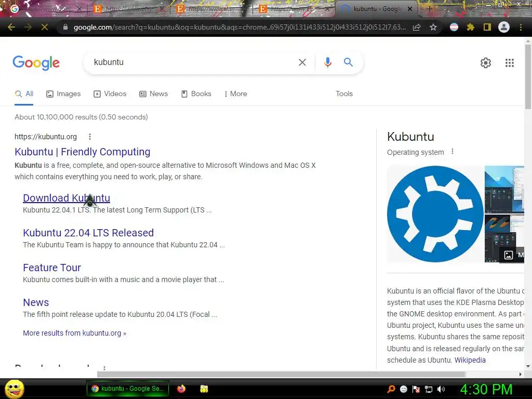The width and height of the screenshot is (532, 399).
Task: Open the Feature Tour link
Action: point(52,268)
